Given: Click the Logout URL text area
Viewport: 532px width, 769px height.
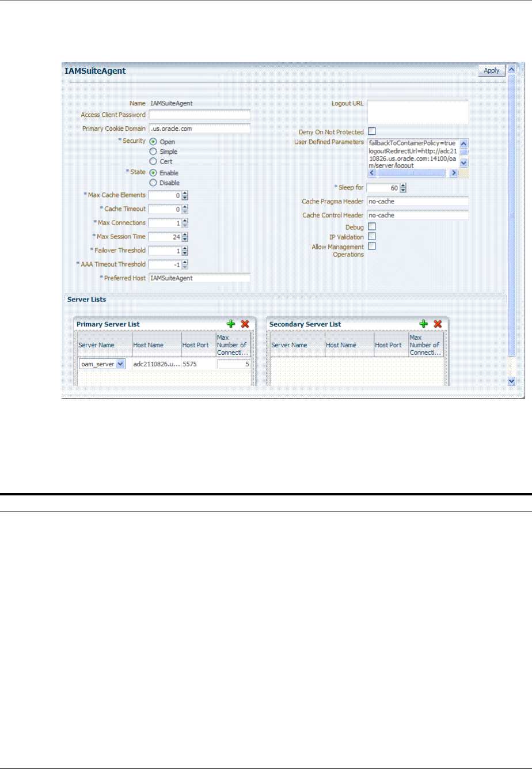Looking at the screenshot, I should point(417,112).
